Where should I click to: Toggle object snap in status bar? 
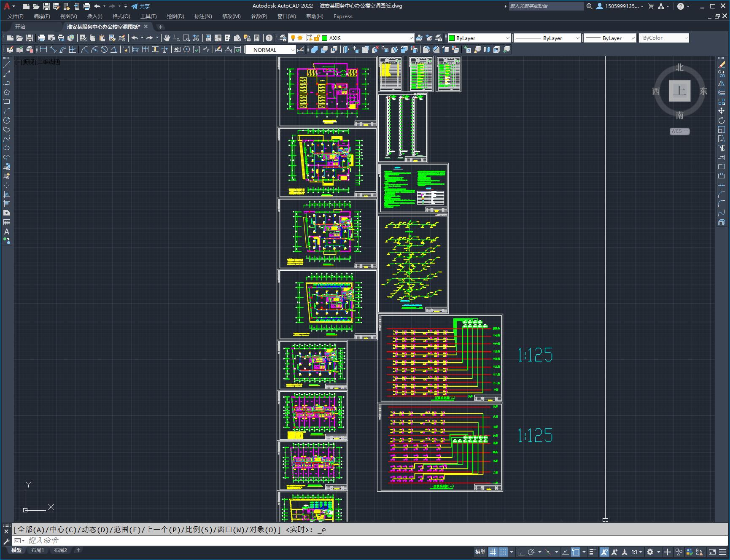576,552
